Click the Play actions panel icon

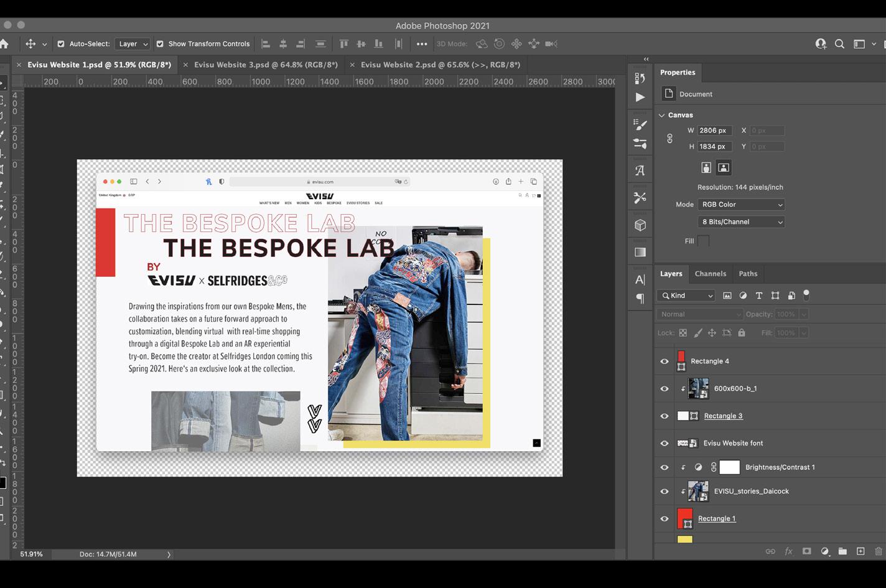point(640,97)
